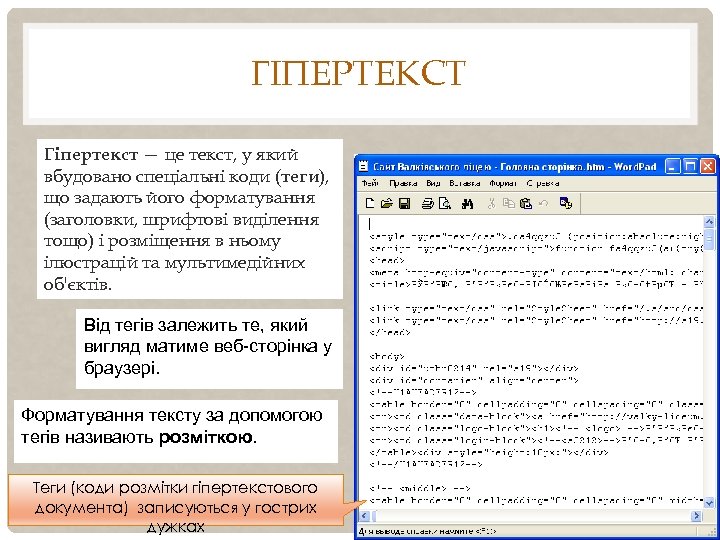Open the Вид menu
Viewport: 720px width, 540px height.
point(433,183)
